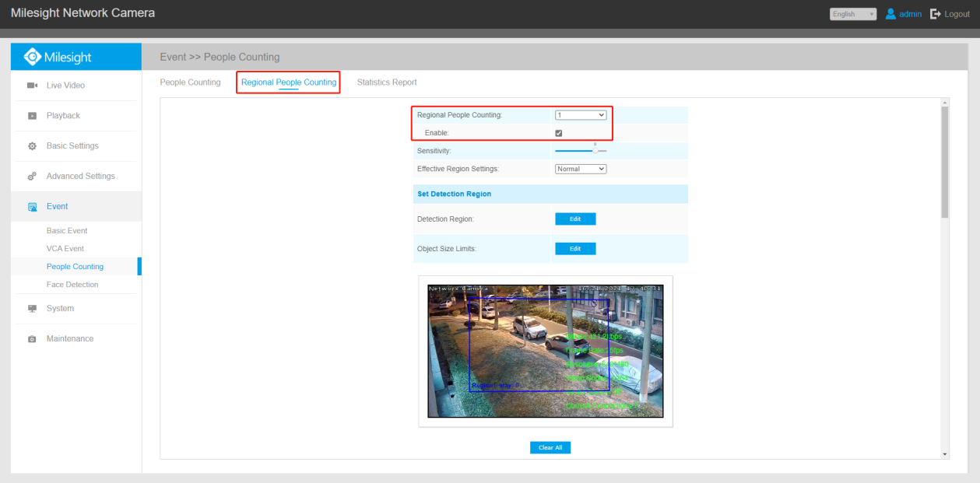Screen dimensions: 980x483
Task: Click Edit for Detection Region
Action: pos(575,219)
